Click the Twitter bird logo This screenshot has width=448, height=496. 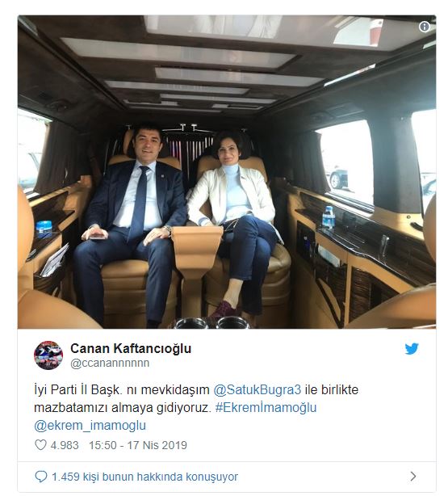(412, 349)
